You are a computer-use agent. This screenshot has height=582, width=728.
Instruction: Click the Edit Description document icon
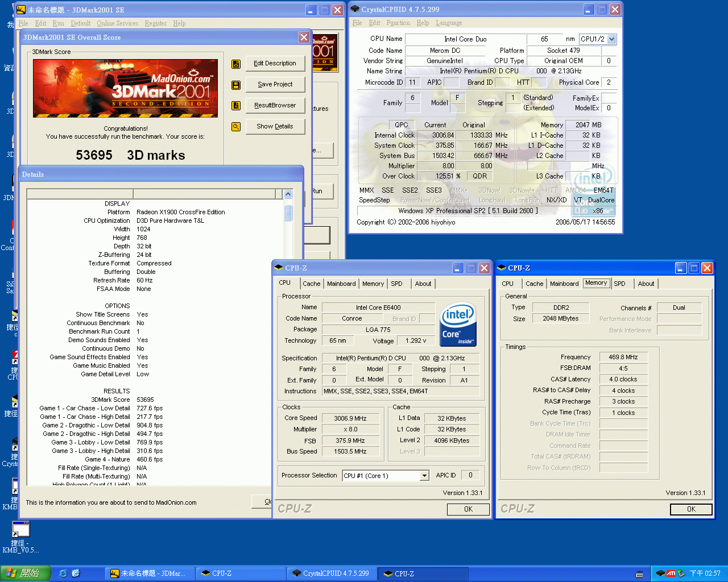(236, 64)
